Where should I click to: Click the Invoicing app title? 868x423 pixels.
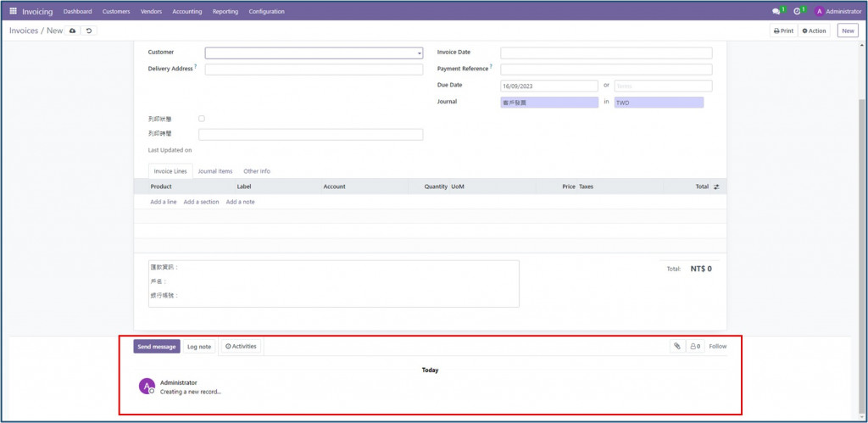(37, 11)
